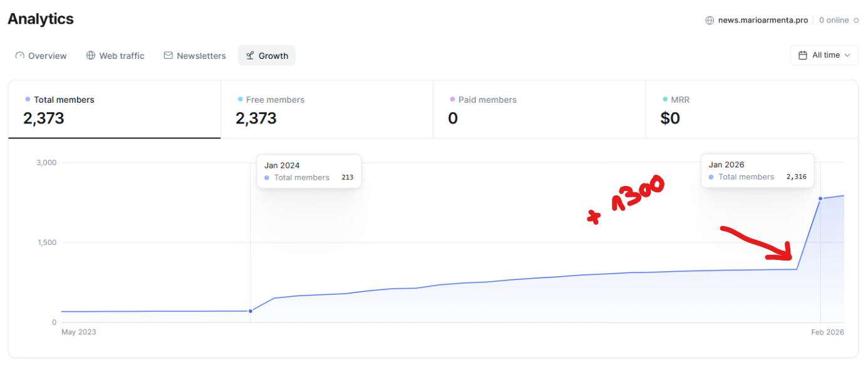Viewport: 868px width, 367px height.
Task: Switch to the Web traffic tab
Action: (x=121, y=56)
